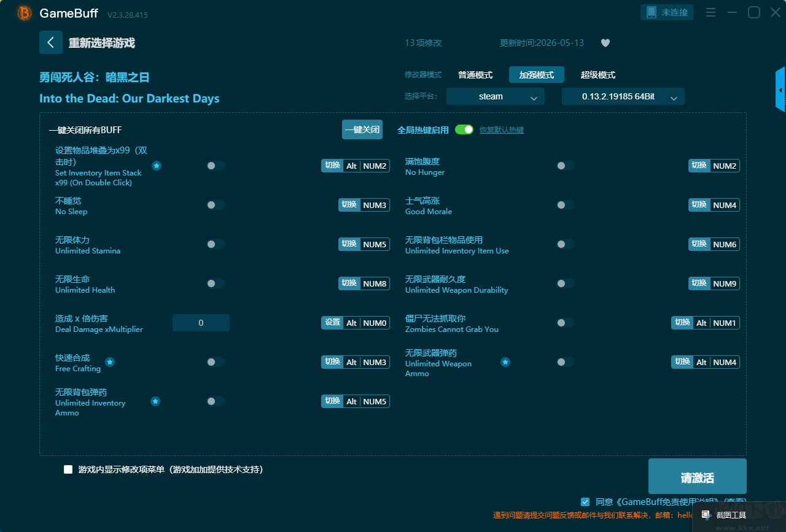Enable the Zombies Cannot Grab You toggle
786x532 pixels.
[x=566, y=323]
